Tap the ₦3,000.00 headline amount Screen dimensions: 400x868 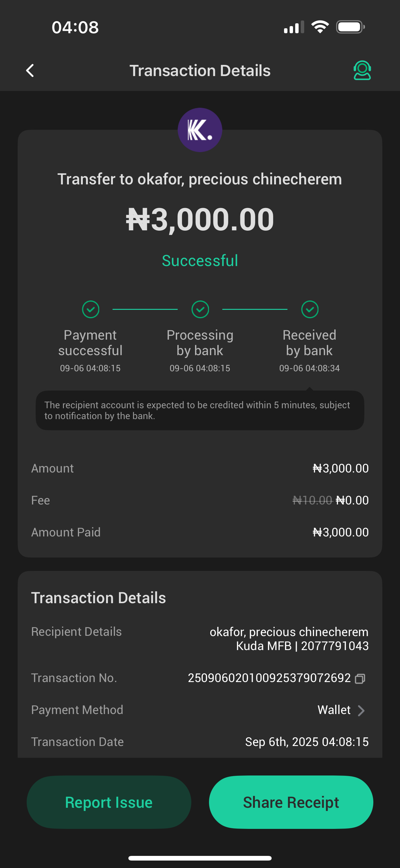tap(200, 219)
